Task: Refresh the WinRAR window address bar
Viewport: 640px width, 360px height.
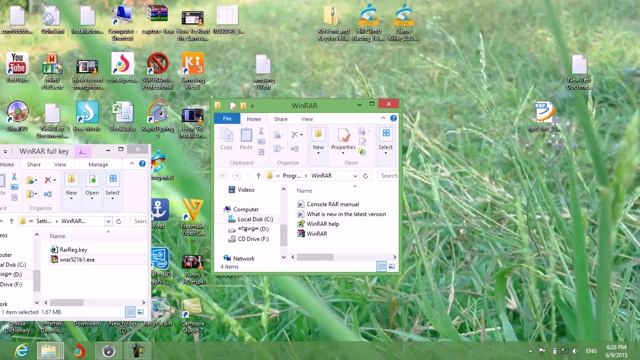Action: point(365,176)
